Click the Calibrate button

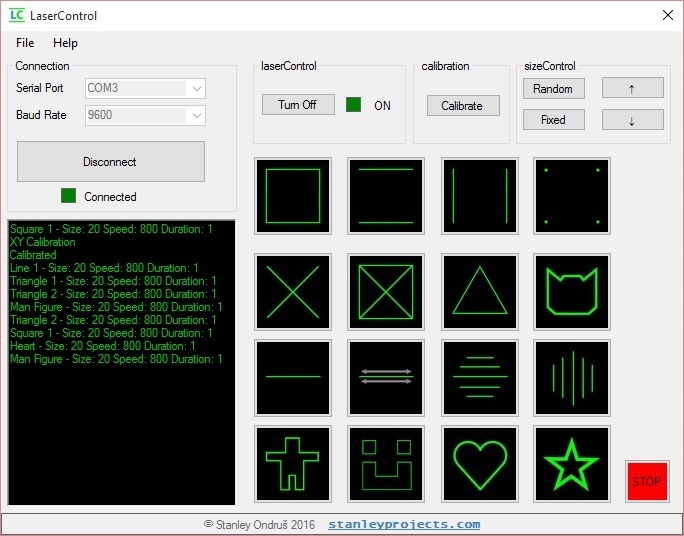(x=463, y=106)
